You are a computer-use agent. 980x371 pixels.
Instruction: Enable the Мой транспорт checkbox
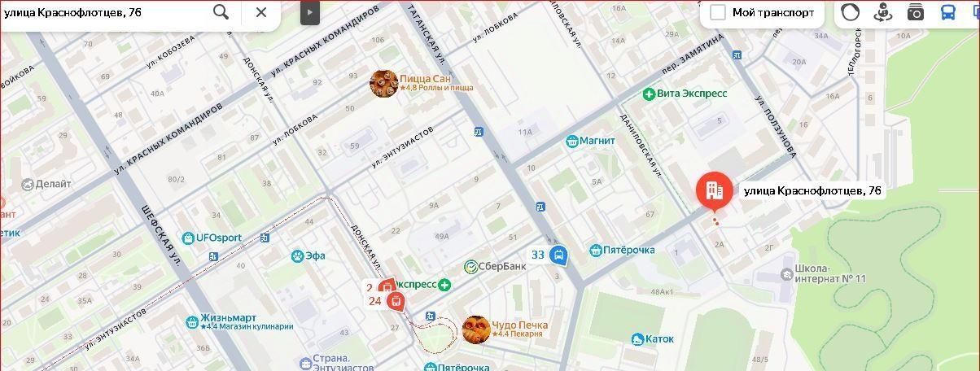pos(718,12)
